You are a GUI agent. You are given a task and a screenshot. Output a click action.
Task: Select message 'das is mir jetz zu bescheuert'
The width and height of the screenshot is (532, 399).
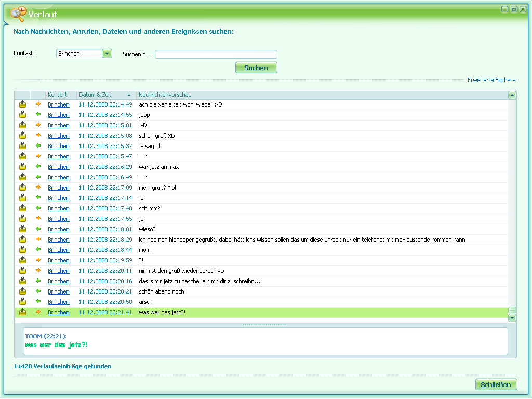[x=199, y=281]
